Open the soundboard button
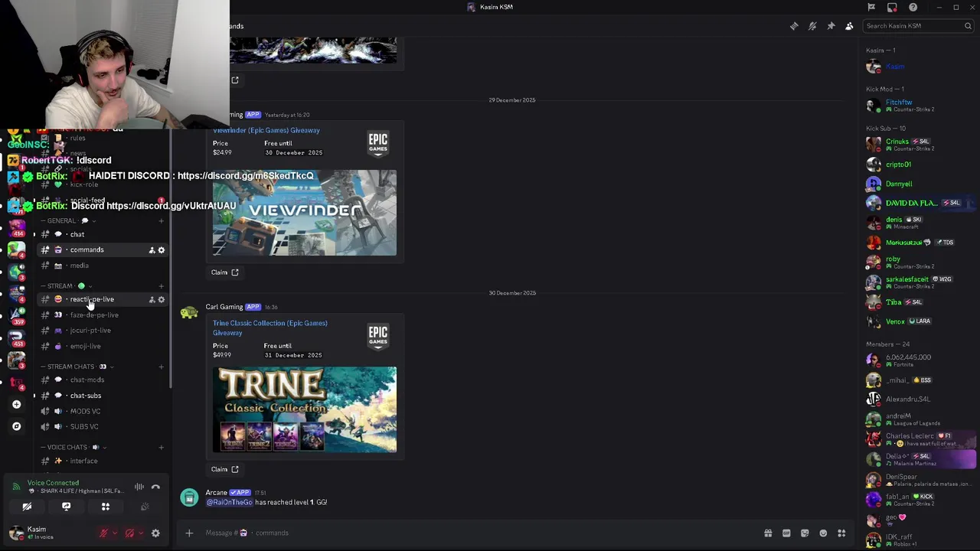980x551 pixels. [x=145, y=507]
